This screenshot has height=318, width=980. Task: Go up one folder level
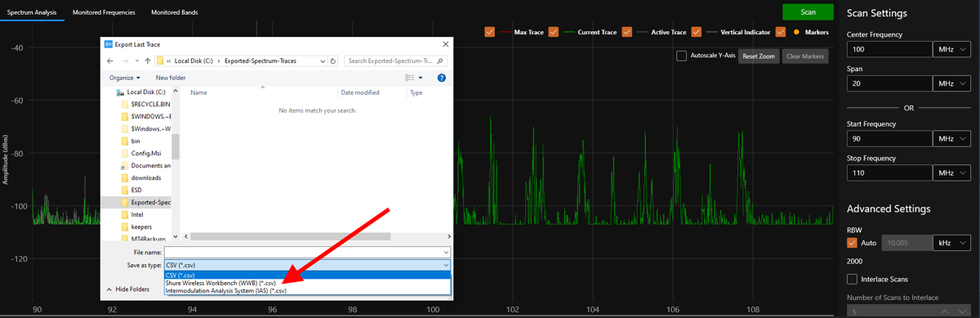coord(148,61)
